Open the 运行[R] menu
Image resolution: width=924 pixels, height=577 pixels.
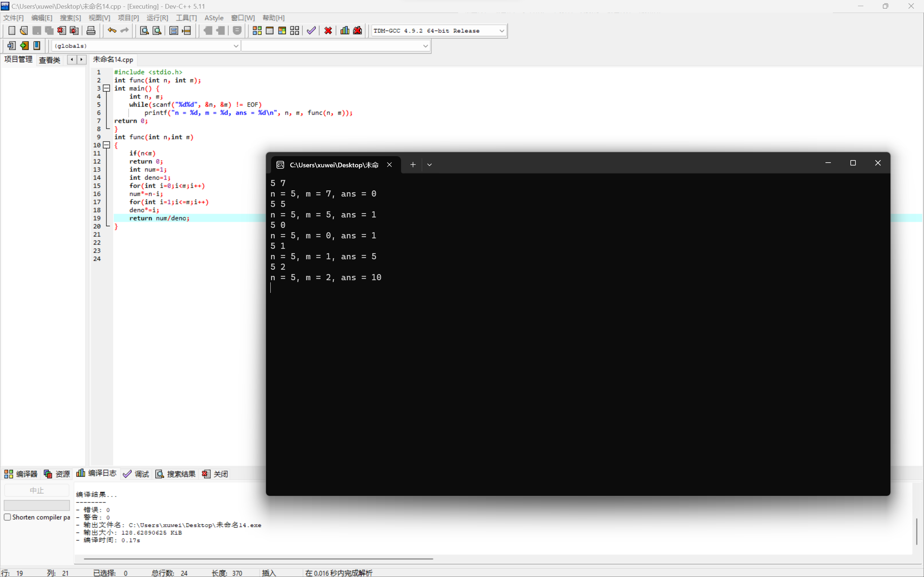(157, 18)
